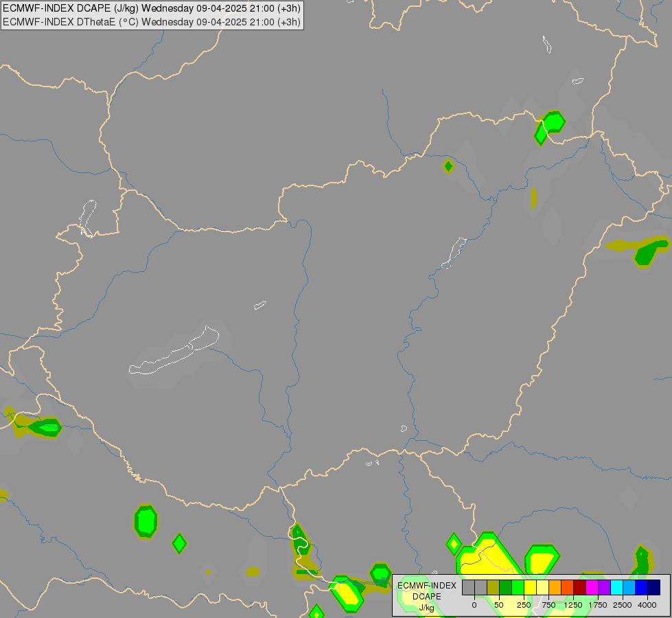672x618 pixels.
Task: Click the legend value 0
Action: click(474, 605)
